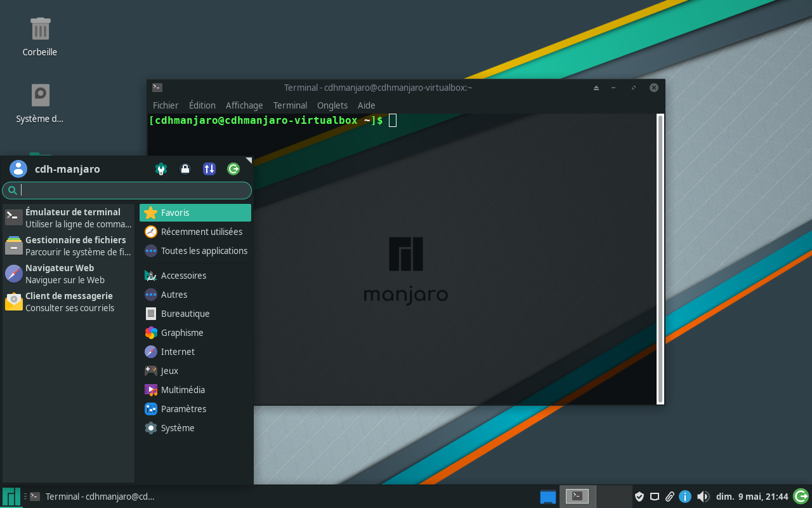Open the Affichage menu in Terminal
The width and height of the screenshot is (812, 508).
244,105
